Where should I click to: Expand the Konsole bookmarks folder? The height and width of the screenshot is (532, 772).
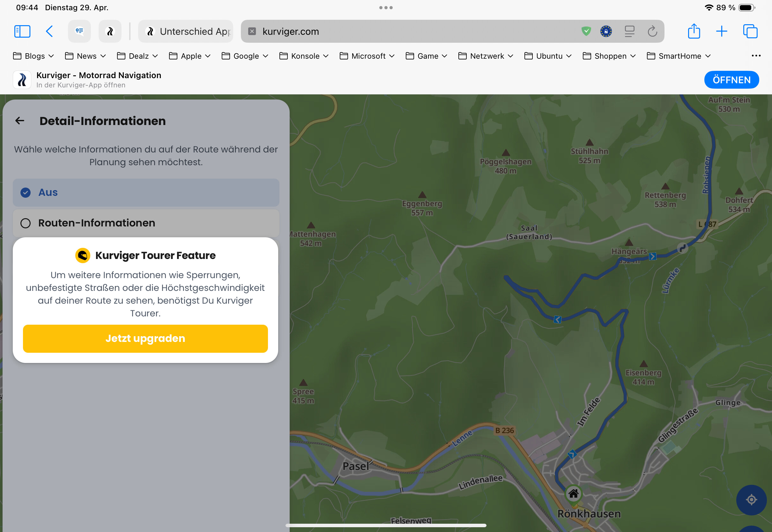click(x=304, y=56)
